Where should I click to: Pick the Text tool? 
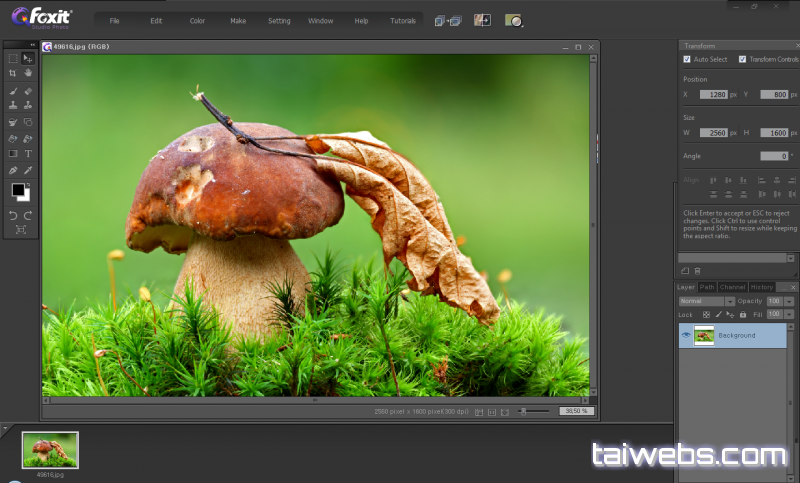coord(28,154)
